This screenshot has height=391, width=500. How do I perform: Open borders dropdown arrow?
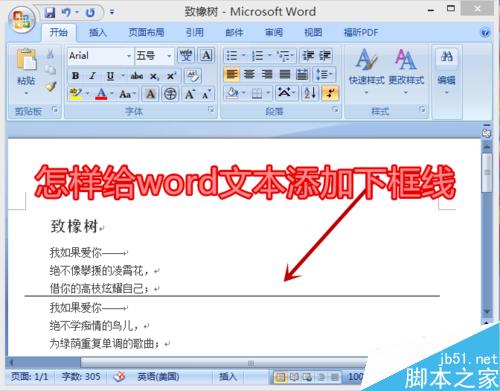click(x=268, y=93)
